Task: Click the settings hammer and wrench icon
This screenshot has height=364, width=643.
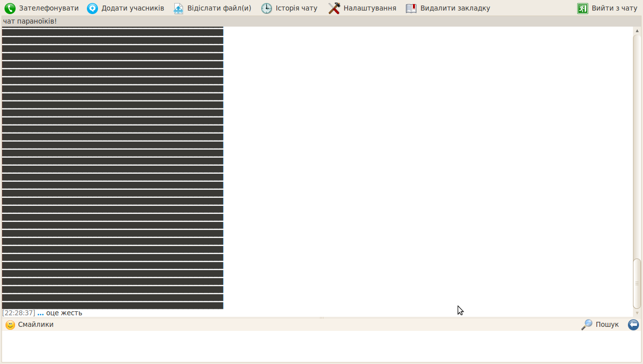Action: (334, 8)
